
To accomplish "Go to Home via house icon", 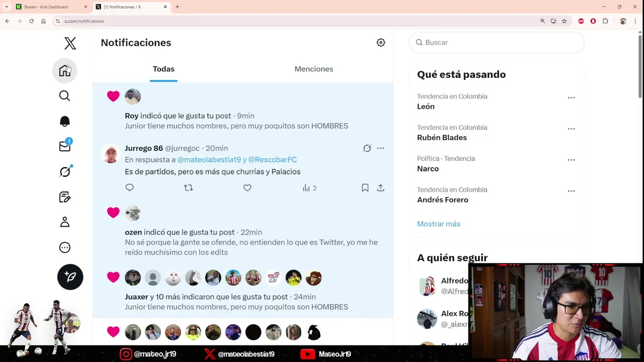I will click(65, 71).
